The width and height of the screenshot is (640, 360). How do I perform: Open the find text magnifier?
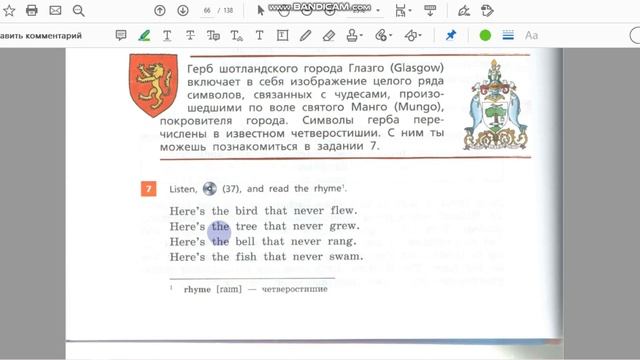tap(78, 11)
